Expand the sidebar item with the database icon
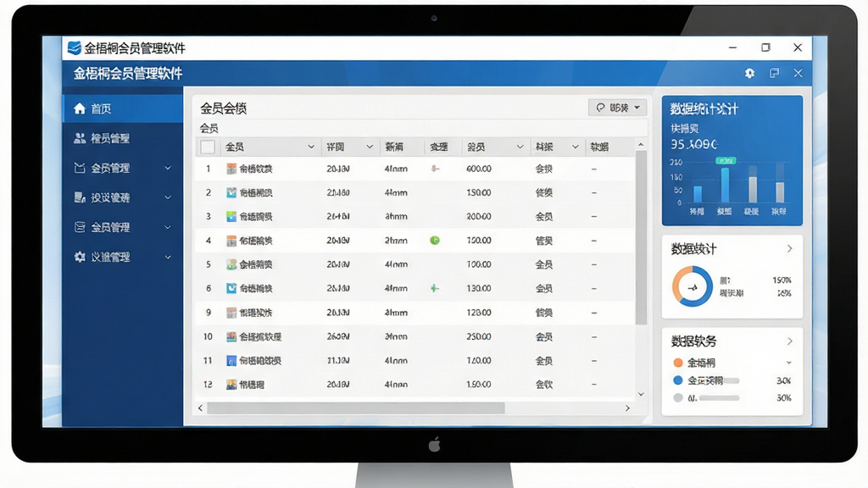The image size is (868, 488). point(168,227)
